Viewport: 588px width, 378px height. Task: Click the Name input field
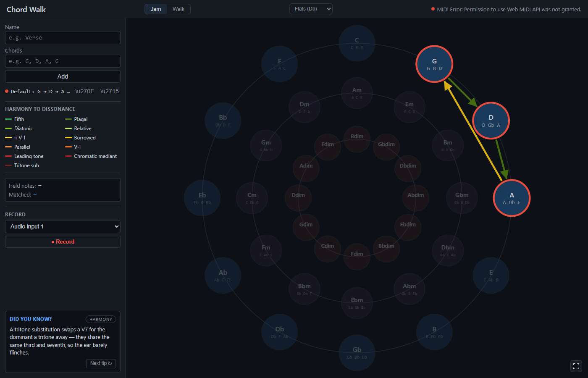(63, 38)
